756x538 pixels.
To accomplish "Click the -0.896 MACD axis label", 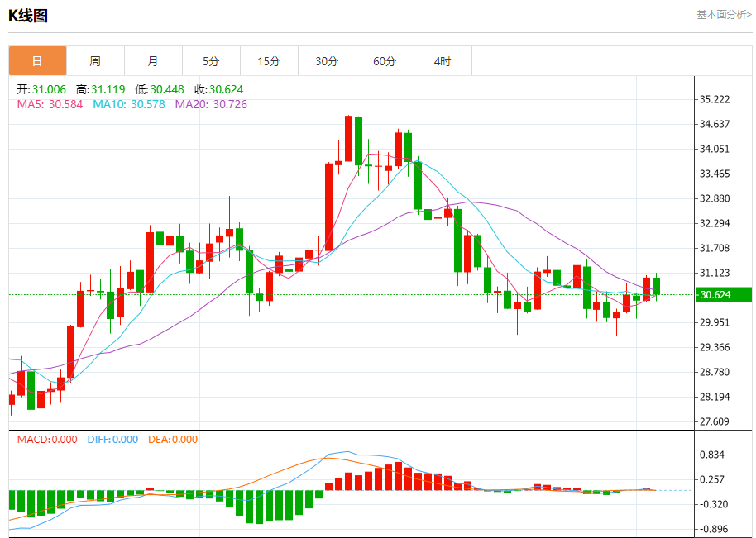I will point(713,530).
